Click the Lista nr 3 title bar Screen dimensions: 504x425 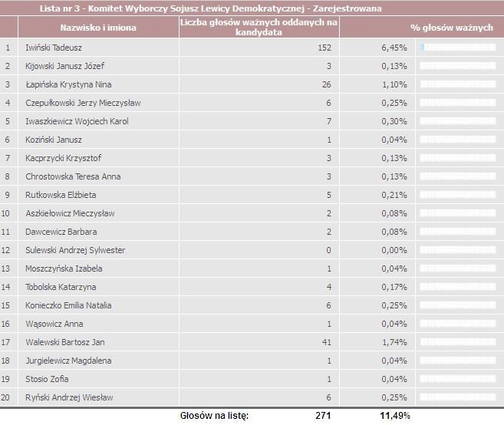click(x=252, y=8)
